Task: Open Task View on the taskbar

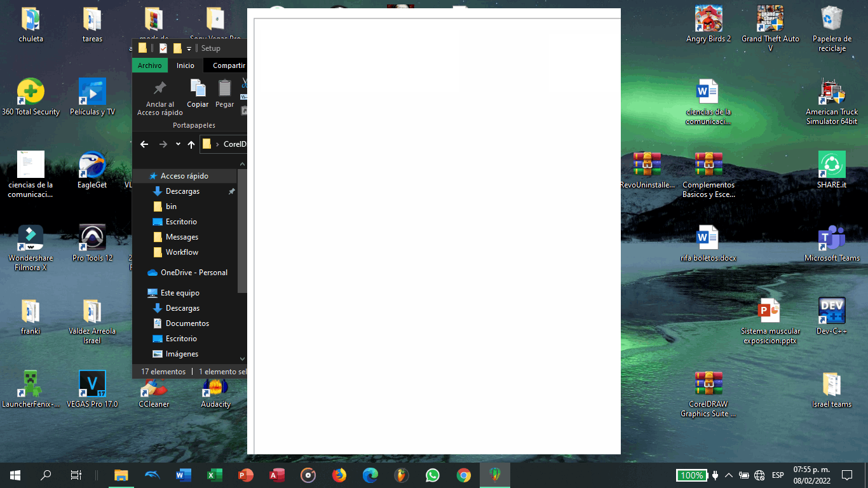Action: pyautogui.click(x=76, y=475)
